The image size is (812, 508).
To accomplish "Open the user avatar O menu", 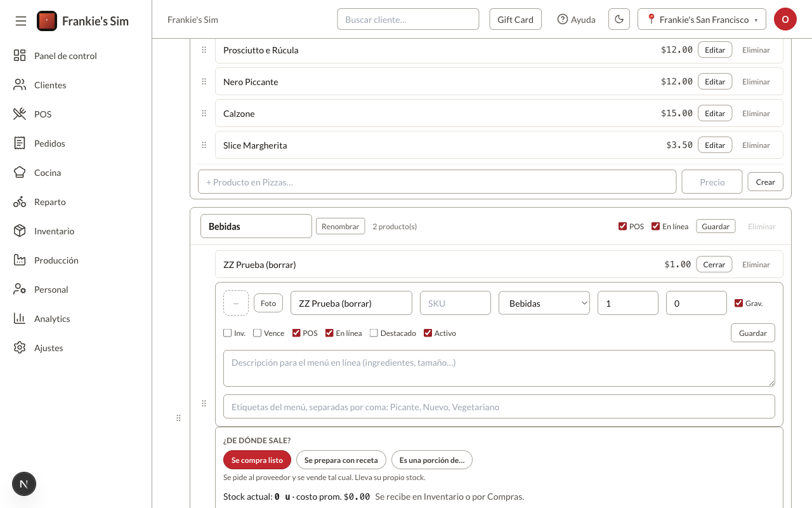I will (x=785, y=20).
